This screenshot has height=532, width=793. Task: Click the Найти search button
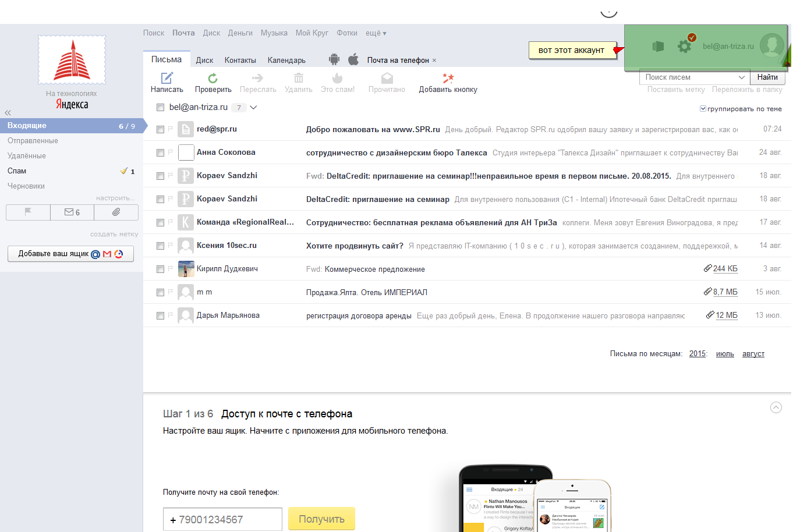[x=767, y=77]
